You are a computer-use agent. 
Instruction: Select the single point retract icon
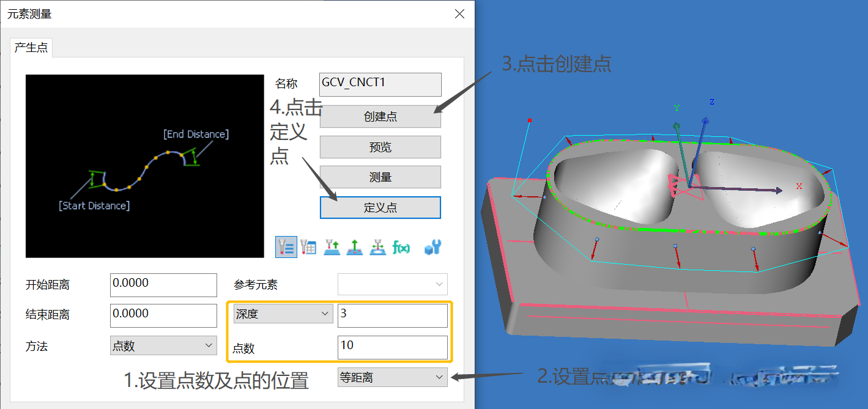332,247
